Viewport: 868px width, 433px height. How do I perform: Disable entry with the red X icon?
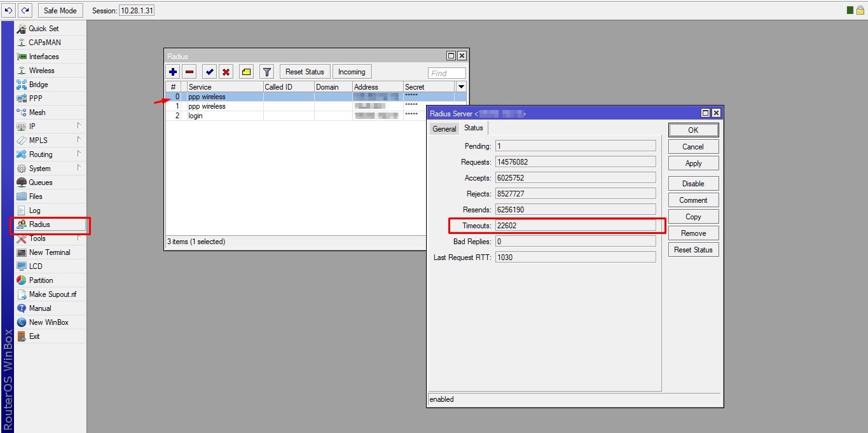226,72
